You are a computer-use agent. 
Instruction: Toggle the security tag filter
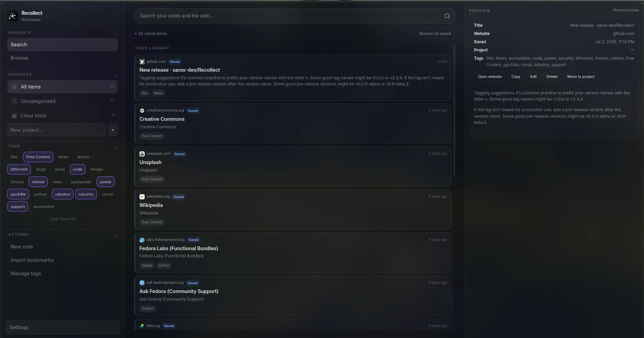pyautogui.click(x=86, y=194)
